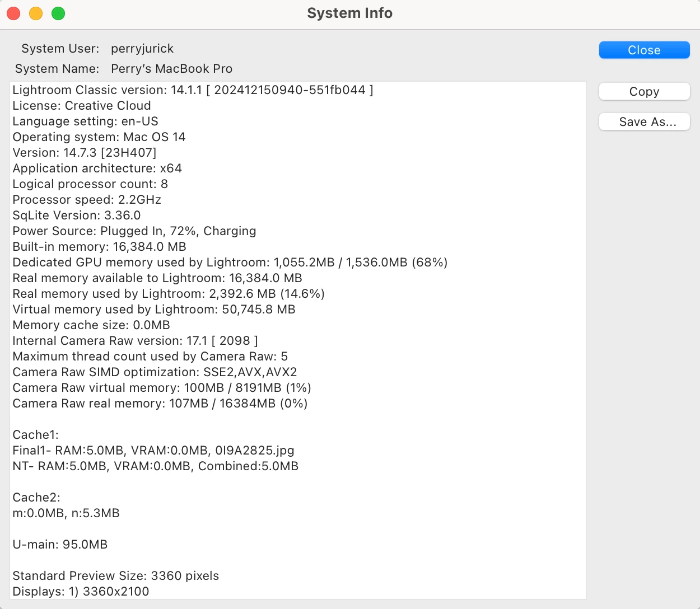Click the red window close button

13,13
